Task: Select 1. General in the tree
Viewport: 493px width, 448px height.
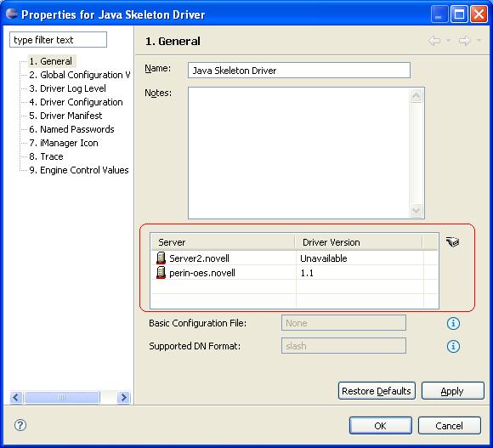Action: 51,61
